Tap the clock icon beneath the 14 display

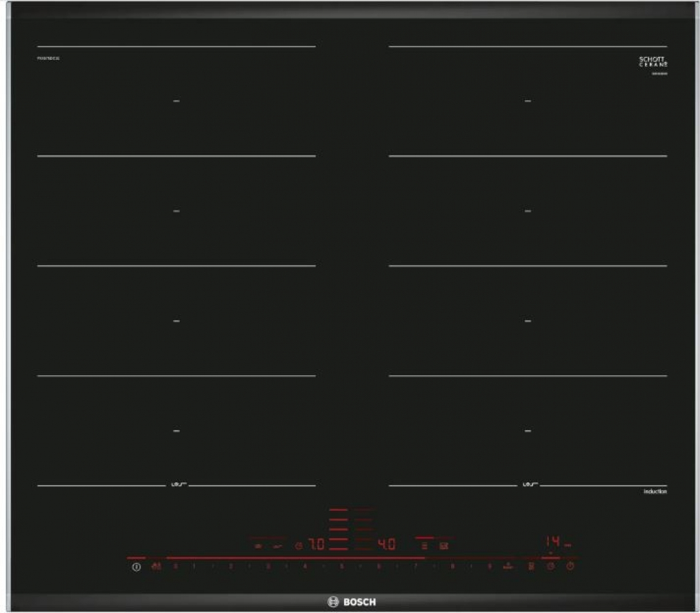(x=550, y=567)
